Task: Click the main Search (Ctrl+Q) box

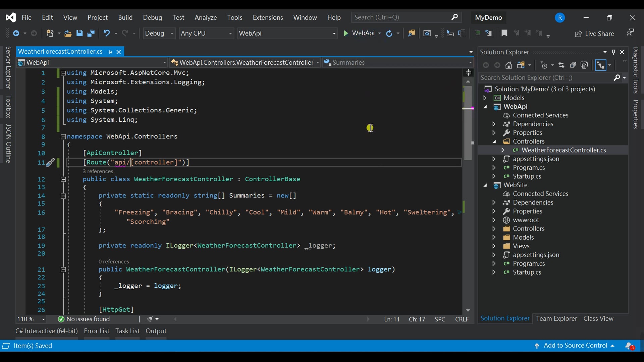Action: point(406,17)
